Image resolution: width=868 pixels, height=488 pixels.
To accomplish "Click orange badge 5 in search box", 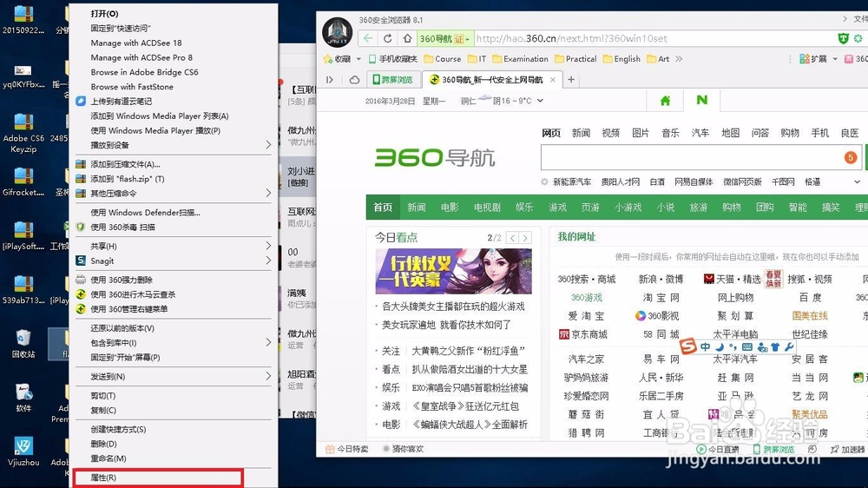I will [851, 158].
